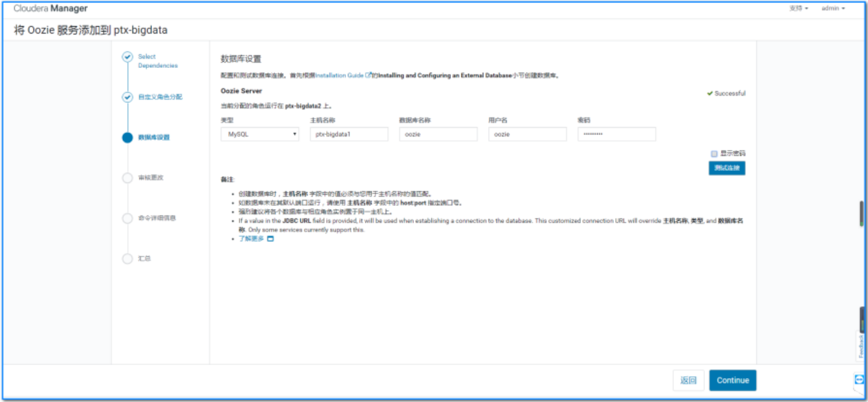This screenshot has width=868, height=402.
Task: Click the page vertical scrollbar thumb
Action: (862, 214)
